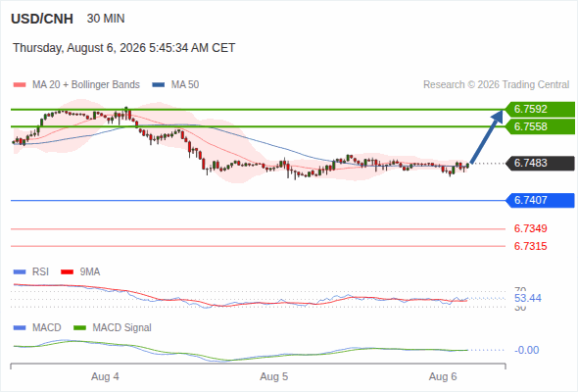The width and height of the screenshot is (578, 392).
Task: Click the MACD Signal green legend marker
Action: [x=79, y=328]
